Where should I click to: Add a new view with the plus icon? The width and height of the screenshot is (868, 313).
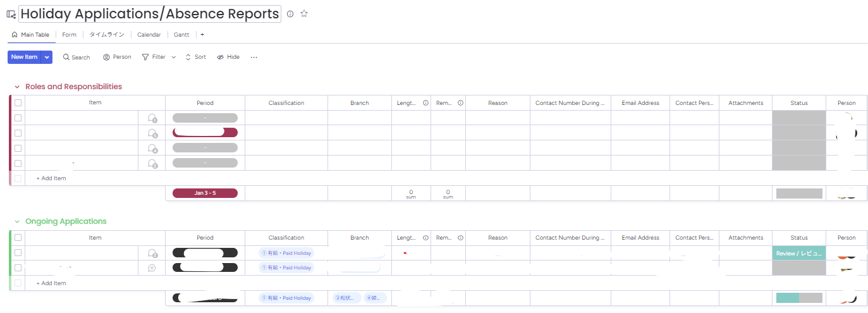(202, 35)
